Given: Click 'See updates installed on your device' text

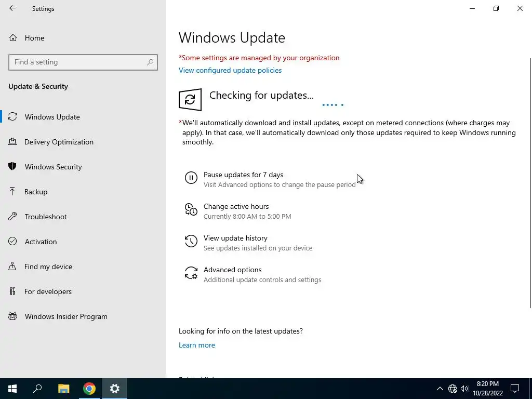Looking at the screenshot, I should coord(258,248).
